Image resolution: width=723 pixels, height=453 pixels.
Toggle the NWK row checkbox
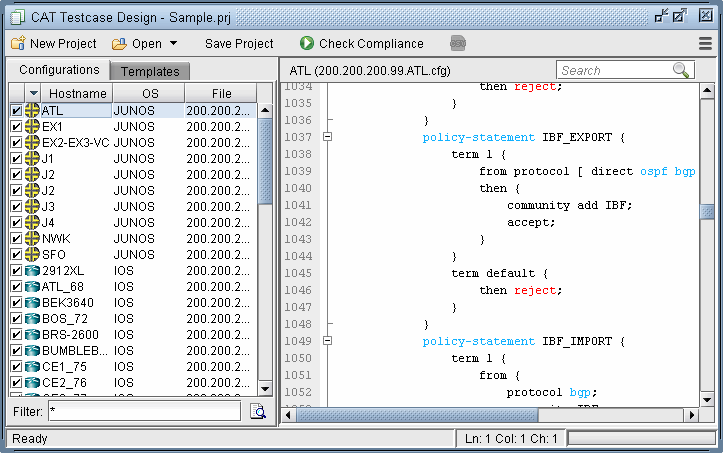click(x=16, y=239)
